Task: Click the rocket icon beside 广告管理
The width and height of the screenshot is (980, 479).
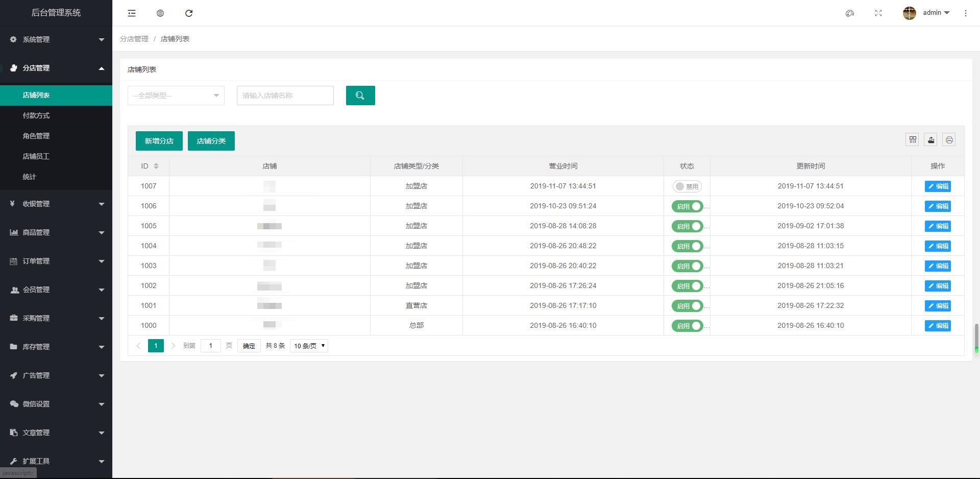Action: pos(13,375)
